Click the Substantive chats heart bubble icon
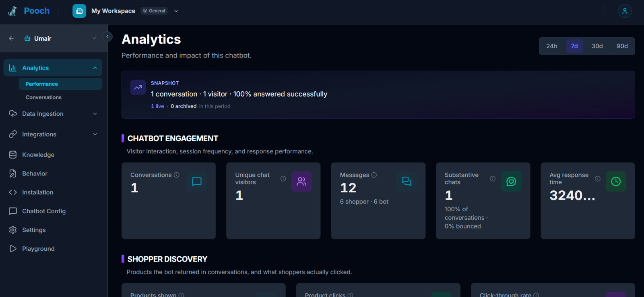This screenshot has width=644, height=297. [x=511, y=181]
